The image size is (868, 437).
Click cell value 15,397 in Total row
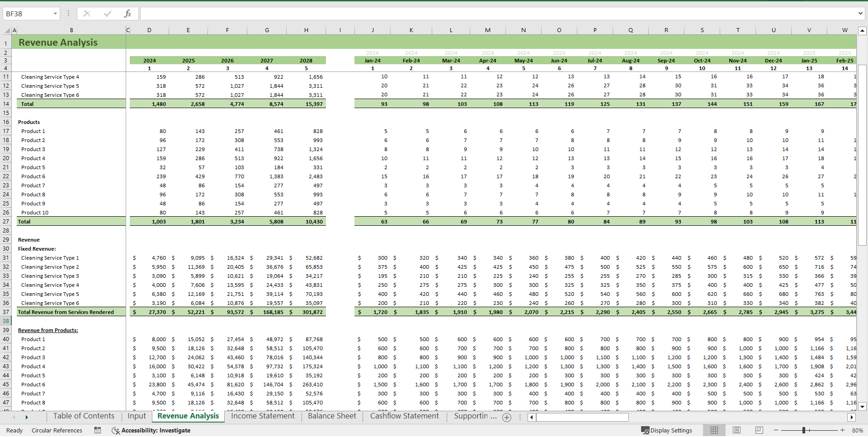tap(314, 104)
